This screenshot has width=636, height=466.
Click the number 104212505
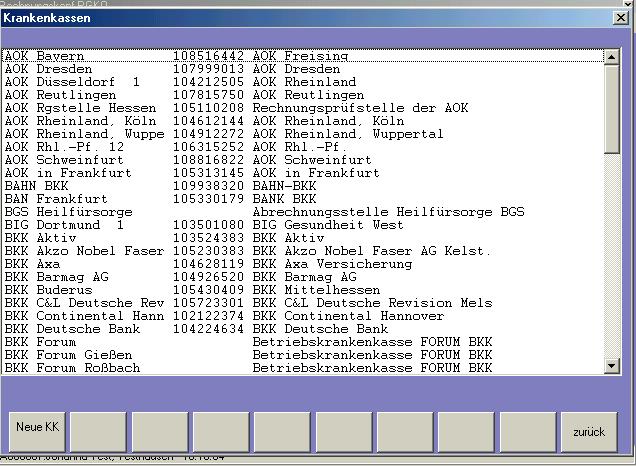coord(208,82)
